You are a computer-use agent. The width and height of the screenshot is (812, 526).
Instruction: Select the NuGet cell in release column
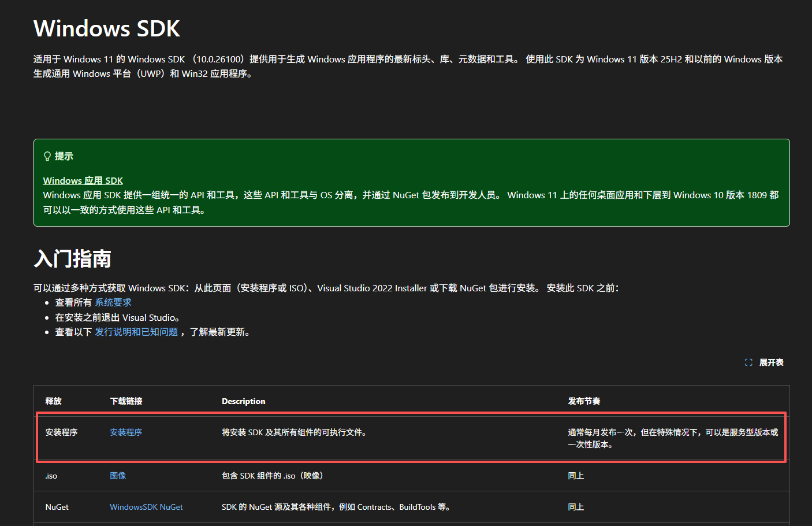point(57,507)
